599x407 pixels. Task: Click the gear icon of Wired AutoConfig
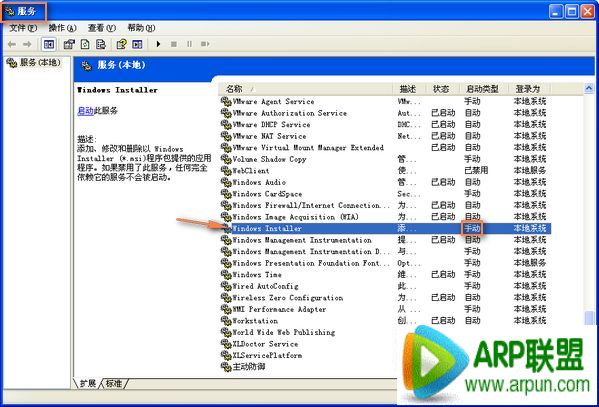pos(226,286)
